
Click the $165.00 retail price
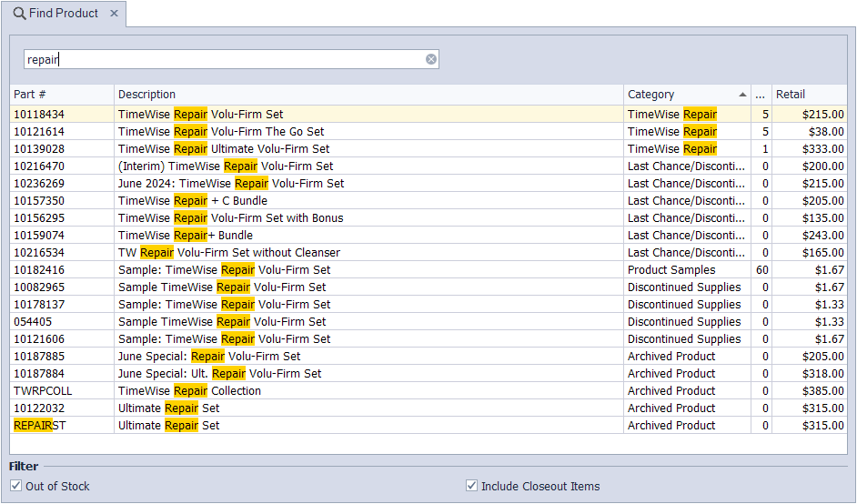(823, 253)
